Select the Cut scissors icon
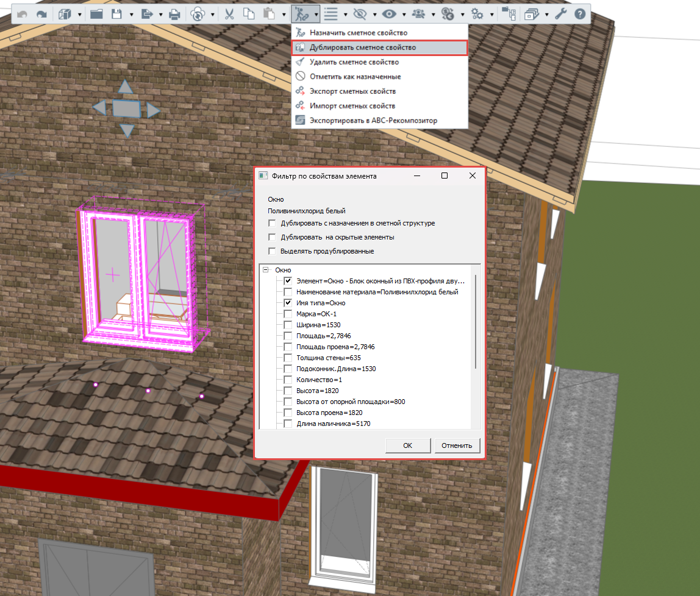700x596 pixels. (x=229, y=14)
